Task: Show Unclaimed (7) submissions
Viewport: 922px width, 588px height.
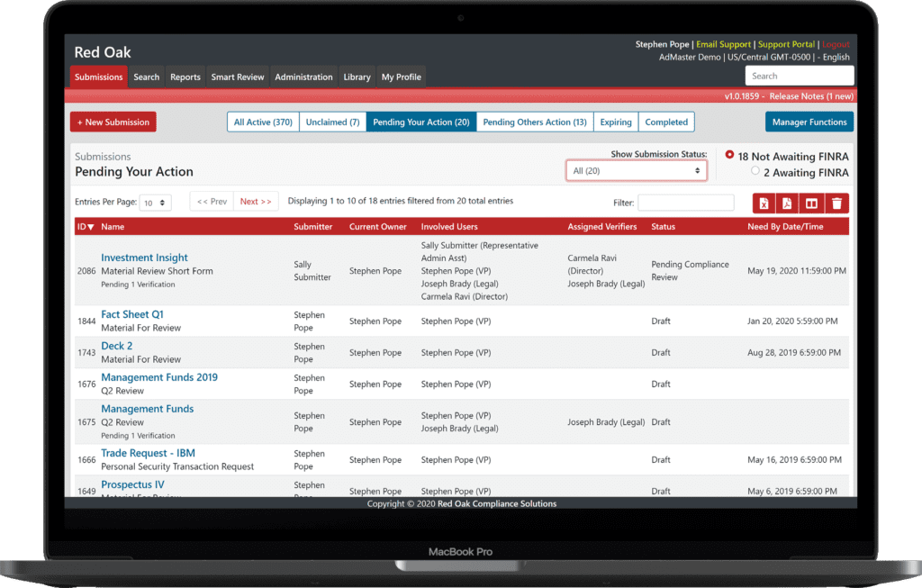Action: pos(333,122)
